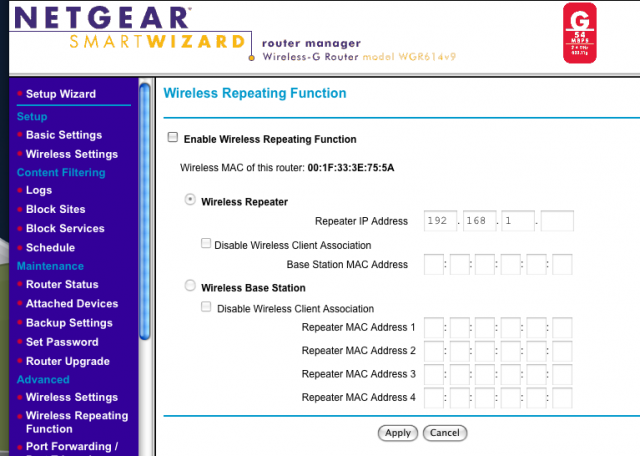
Task: Open the Port Forwarding sidebar link
Action: coord(72,447)
